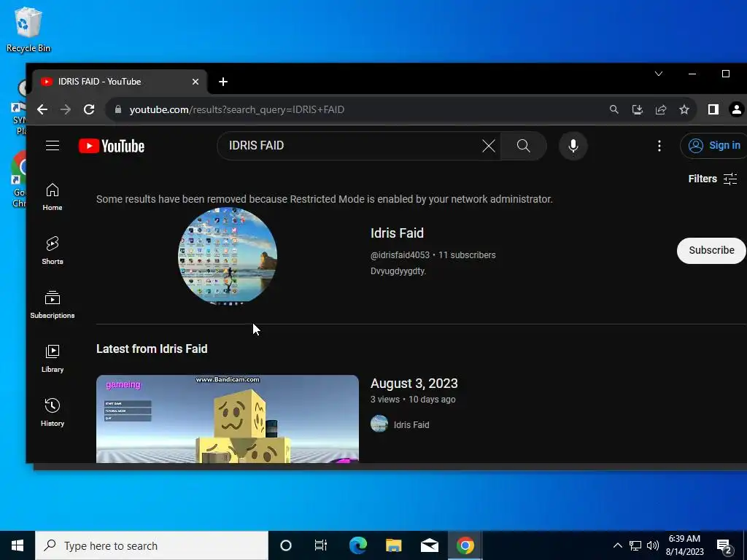Close the IDRIS FAID - YouTube tab

click(x=196, y=82)
